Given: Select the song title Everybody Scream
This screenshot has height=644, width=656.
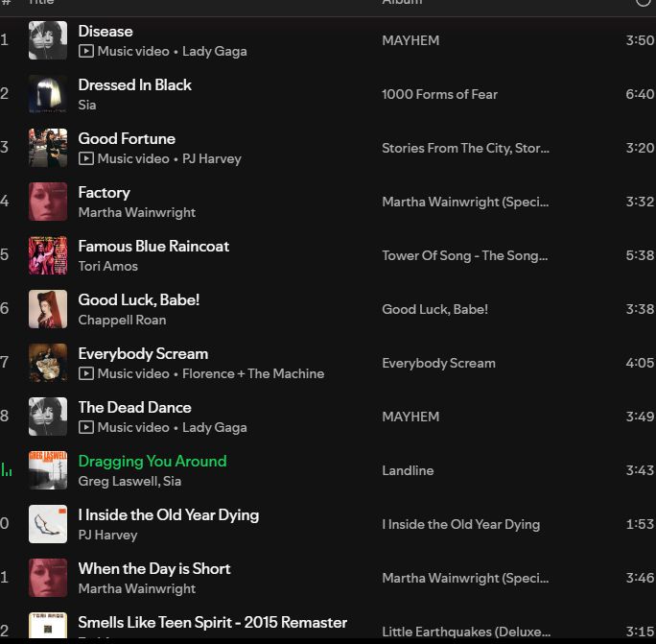Looking at the screenshot, I should [x=143, y=354].
